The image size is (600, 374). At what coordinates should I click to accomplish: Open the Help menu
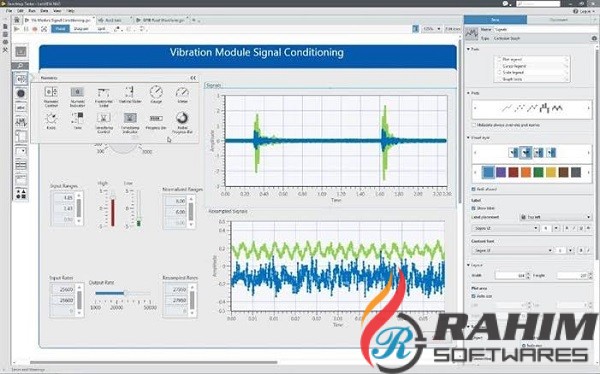click(x=70, y=11)
